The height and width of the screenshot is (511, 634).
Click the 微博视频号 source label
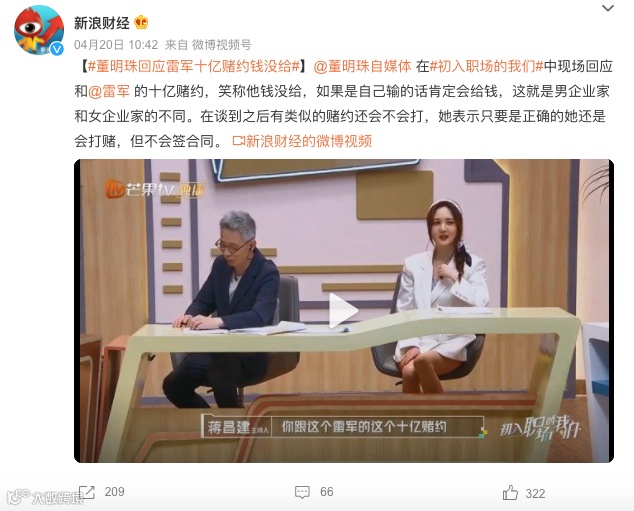[222, 44]
